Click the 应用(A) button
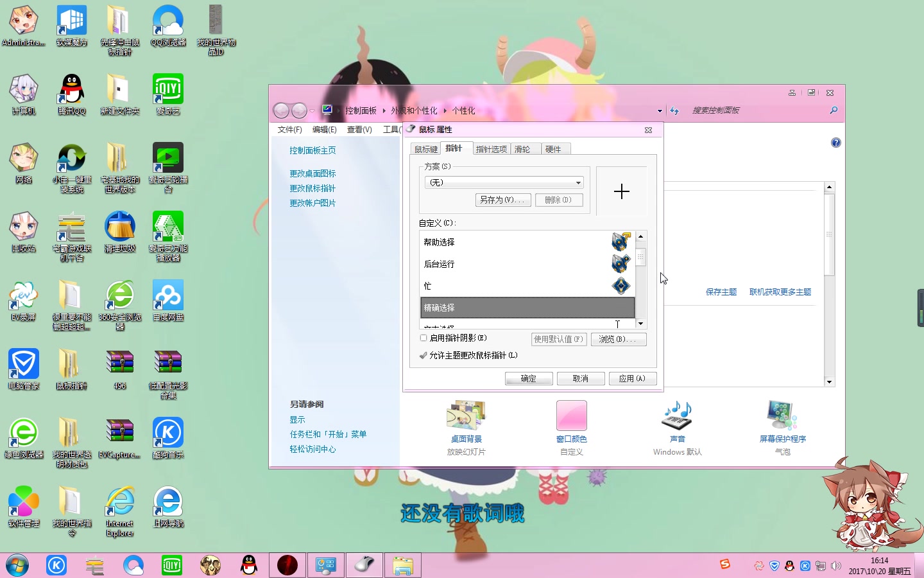Screen dimensions: 924x578 633,378
